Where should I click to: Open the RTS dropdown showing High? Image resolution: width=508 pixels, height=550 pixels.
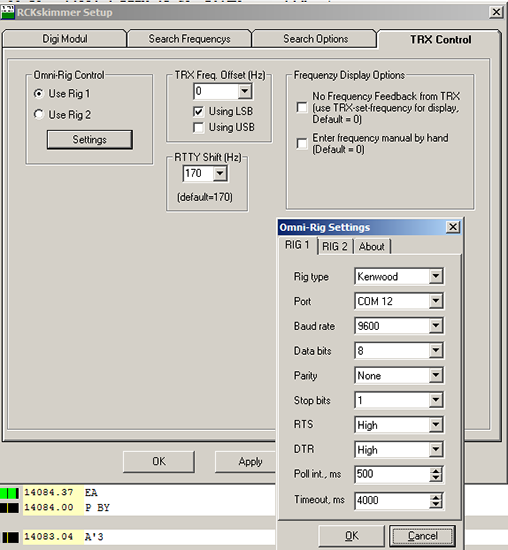[x=436, y=425]
